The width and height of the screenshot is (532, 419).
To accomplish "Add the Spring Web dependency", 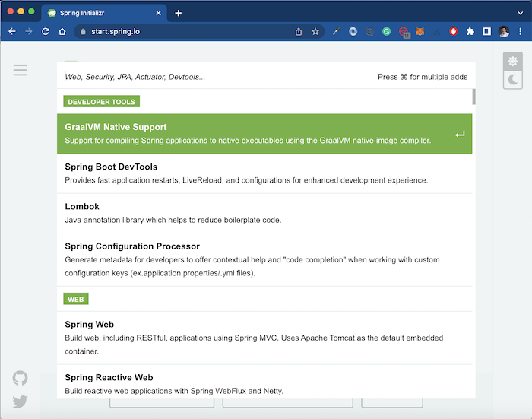I will (x=264, y=338).
